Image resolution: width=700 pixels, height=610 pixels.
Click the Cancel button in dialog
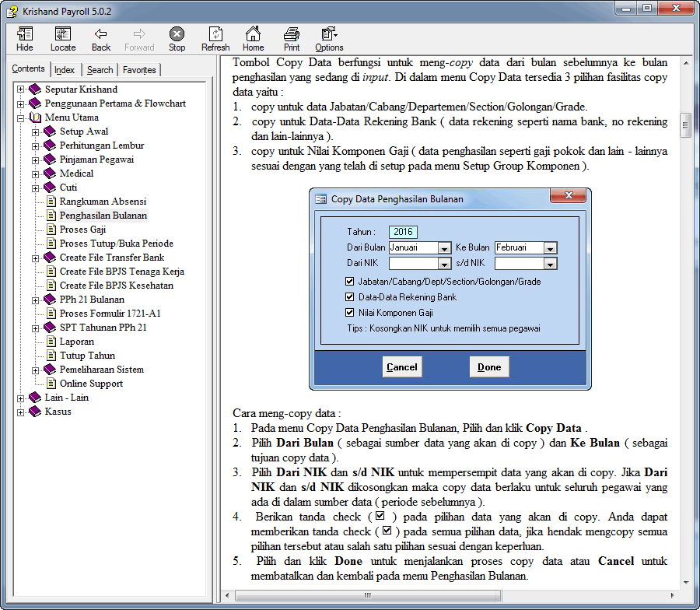[x=402, y=367]
